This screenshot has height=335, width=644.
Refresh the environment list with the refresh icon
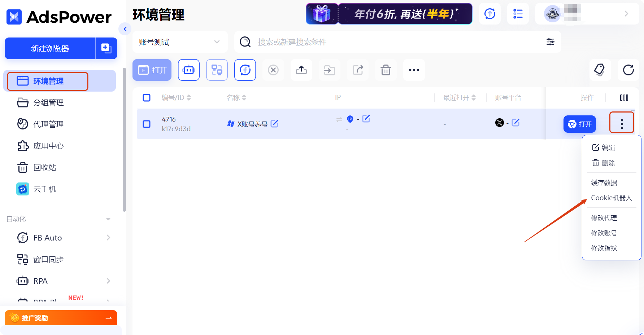[x=628, y=70]
